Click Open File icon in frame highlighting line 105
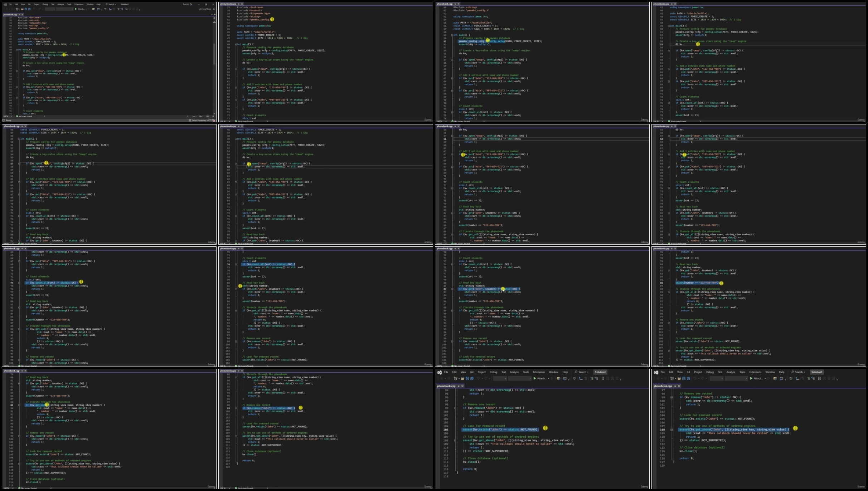Image resolution: width=868 pixels, height=491 pixels. click(x=462, y=378)
